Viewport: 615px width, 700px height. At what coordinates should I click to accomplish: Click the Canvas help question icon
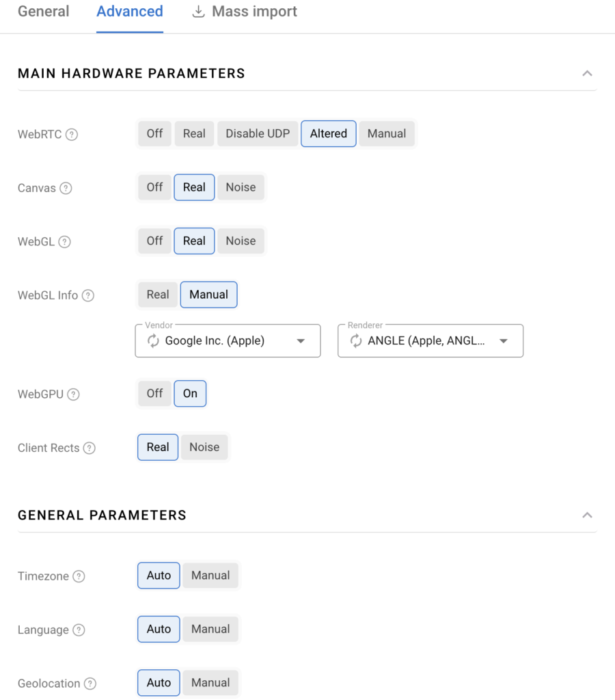[66, 188]
